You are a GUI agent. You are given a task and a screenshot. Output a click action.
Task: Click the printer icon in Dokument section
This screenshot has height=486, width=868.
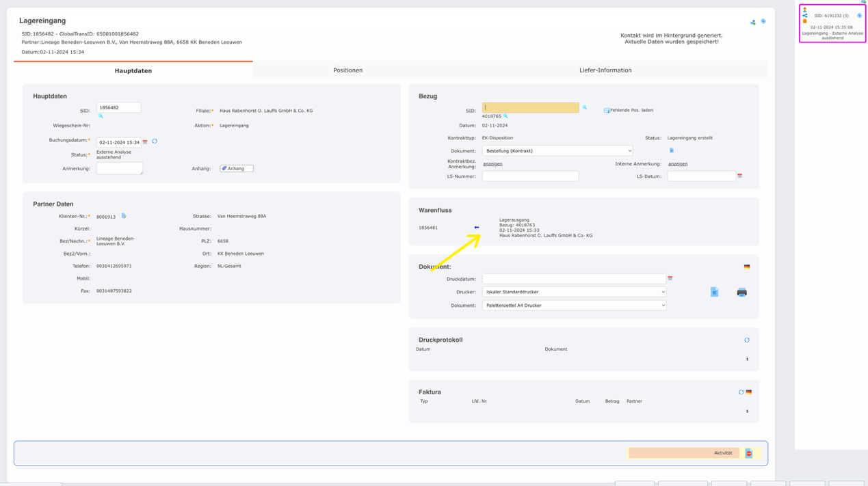coord(741,293)
